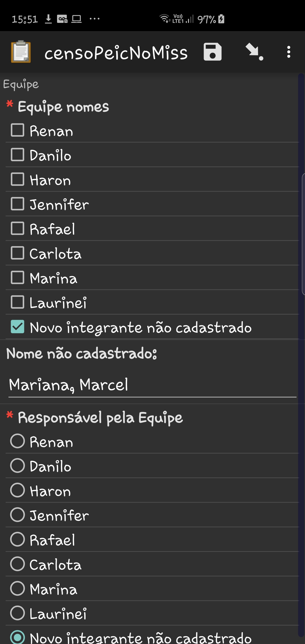Tap the censoPeicNoMiss form title
Screen dimensions: 305x644
(116, 53)
